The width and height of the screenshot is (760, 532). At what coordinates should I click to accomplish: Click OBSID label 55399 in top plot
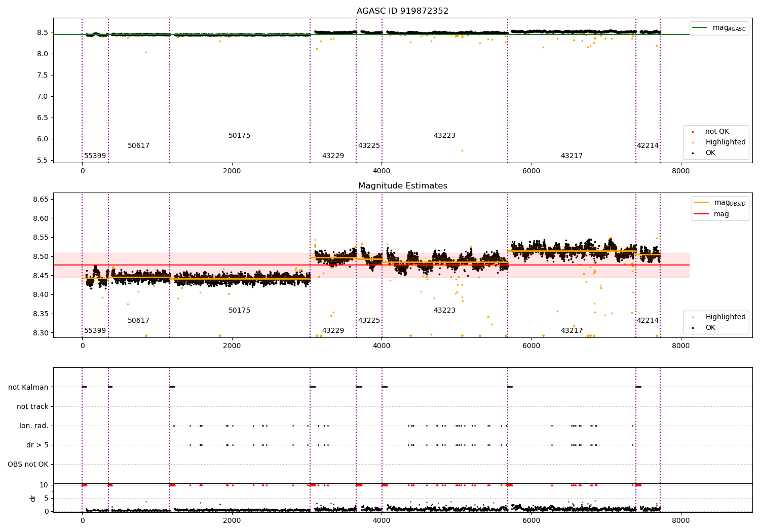[x=95, y=156]
